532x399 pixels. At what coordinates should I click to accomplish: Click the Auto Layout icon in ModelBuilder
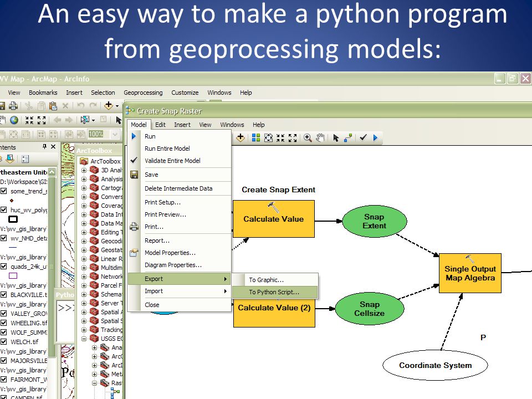point(256,137)
